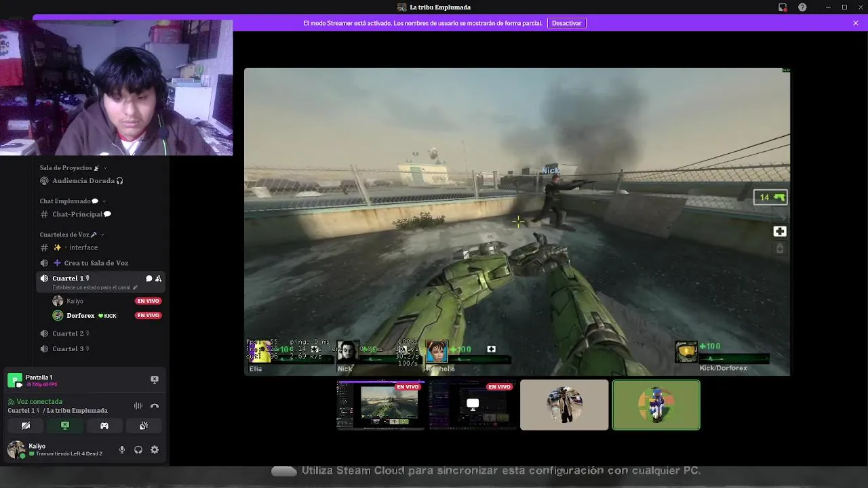This screenshot has height=488, width=868.
Task: Disconnect from voice with hang-up icon
Action: (155, 406)
